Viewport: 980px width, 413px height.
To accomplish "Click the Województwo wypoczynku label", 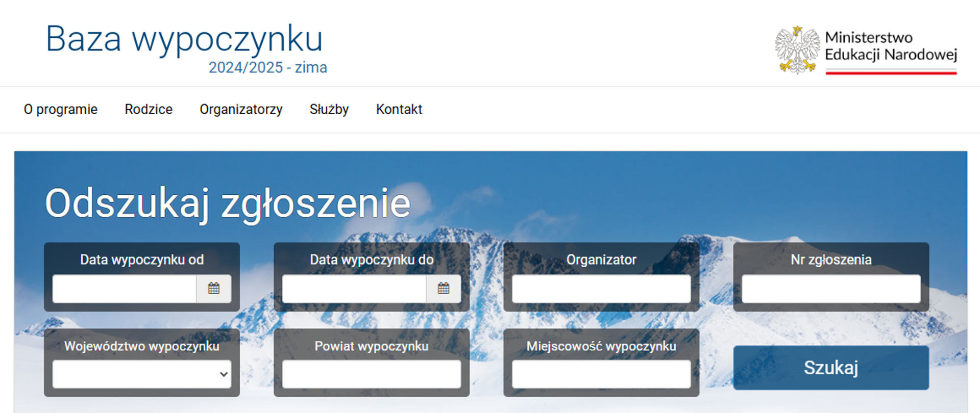I will (x=141, y=346).
